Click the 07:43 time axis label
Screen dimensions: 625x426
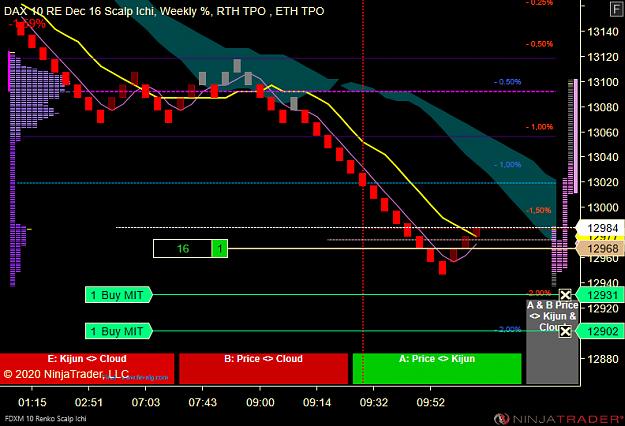(202, 402)
